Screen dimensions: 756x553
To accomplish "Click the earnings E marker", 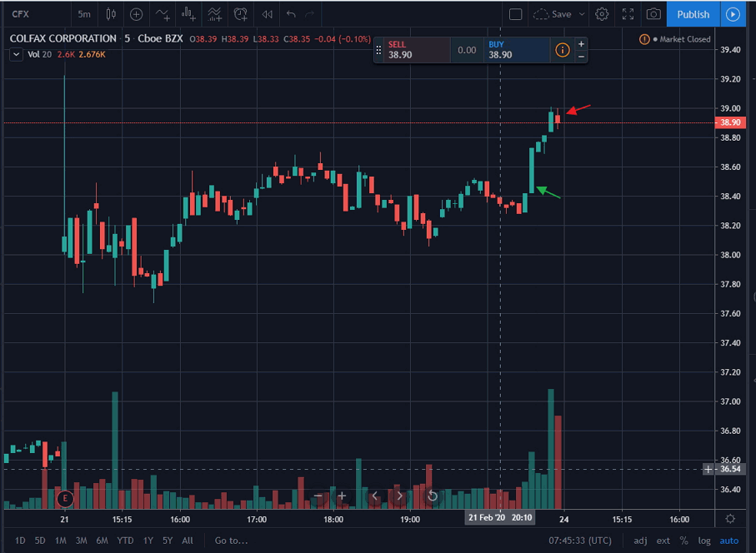I will tap(65, 499).
